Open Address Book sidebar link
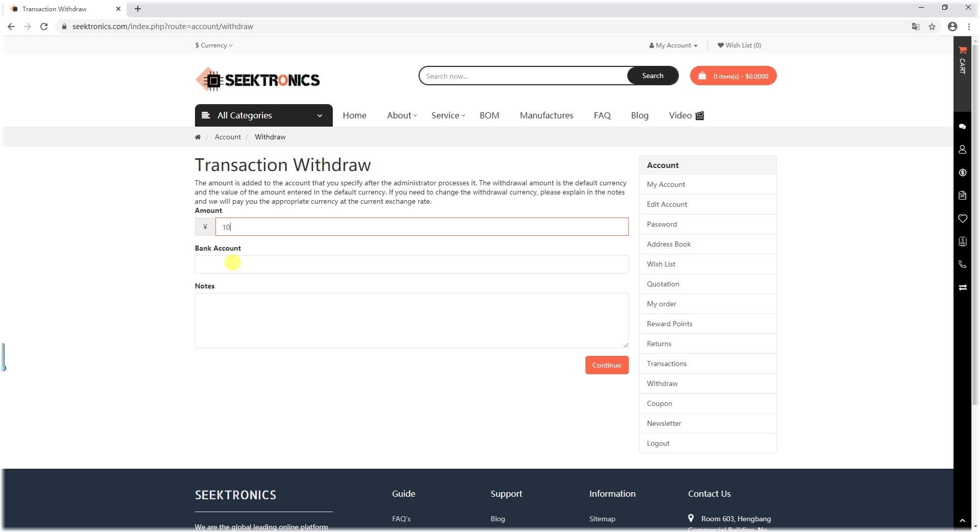Image resolution: width=980 pixels, height=532 pixels. [707, 244]
